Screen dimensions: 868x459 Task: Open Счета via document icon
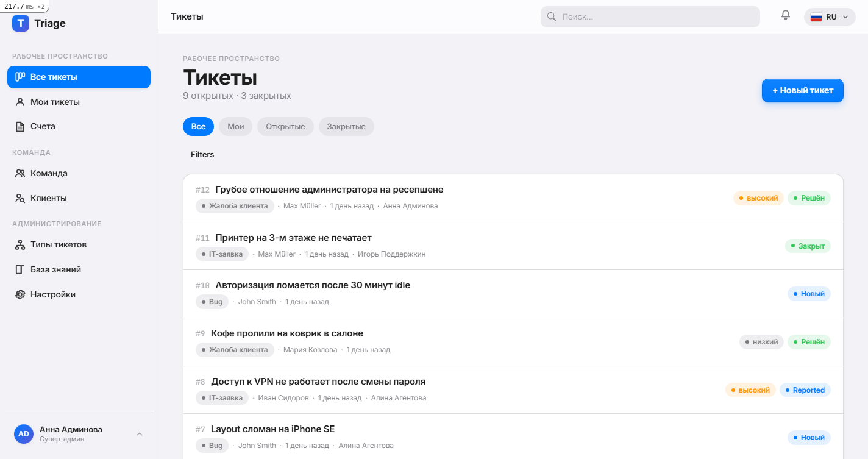[20, 126]
